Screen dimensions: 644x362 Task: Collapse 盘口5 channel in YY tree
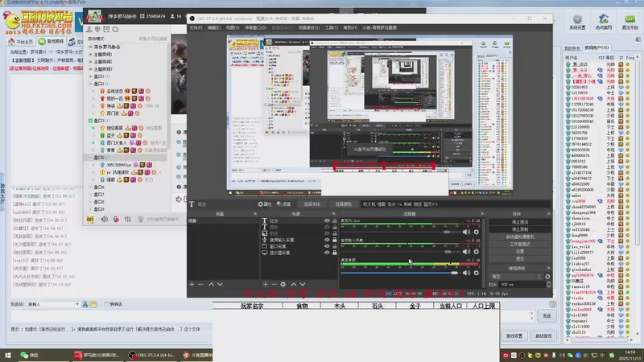click(91, 158)
